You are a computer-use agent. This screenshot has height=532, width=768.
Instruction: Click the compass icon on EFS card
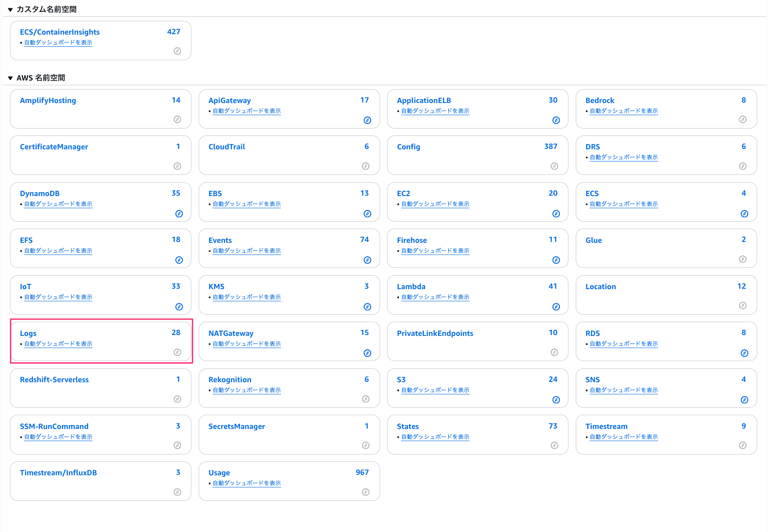pos(179,260)
